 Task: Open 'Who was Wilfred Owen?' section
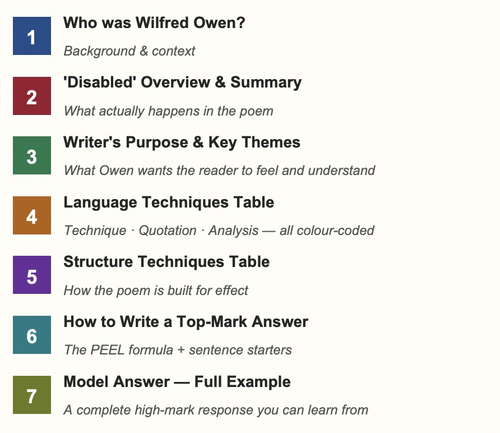154,23
